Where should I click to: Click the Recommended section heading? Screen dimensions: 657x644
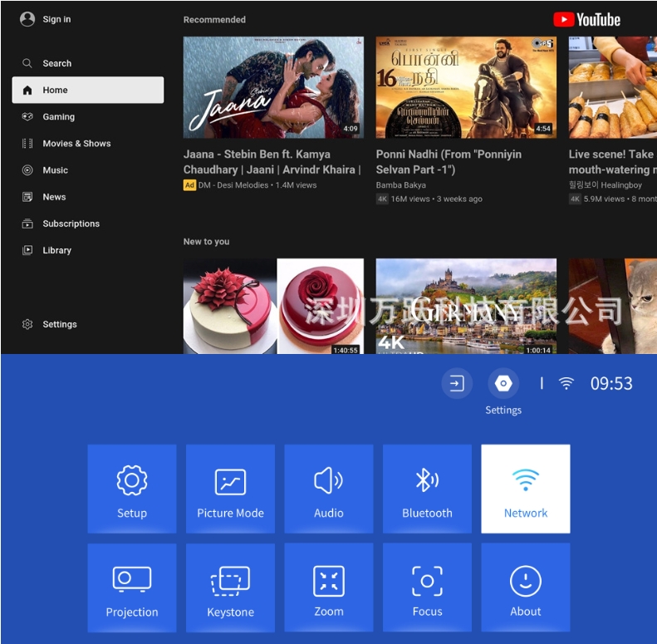click(x=214, y=20)
